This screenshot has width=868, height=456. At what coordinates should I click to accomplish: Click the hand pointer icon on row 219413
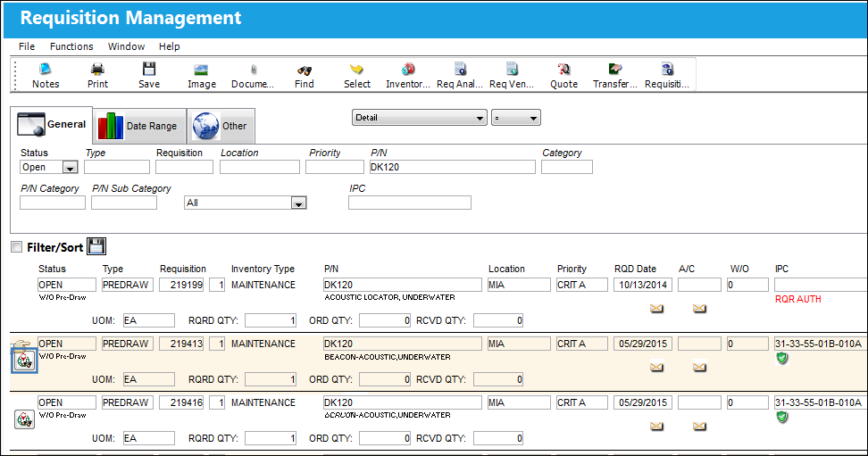tap(22, 344)
